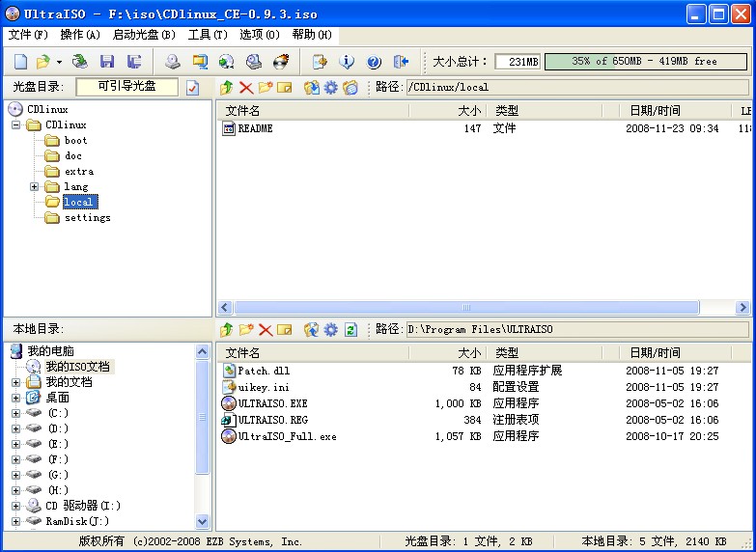Go up one level in the 本地目录 toolbar
The image size is (756, 552).
(227, 330)
